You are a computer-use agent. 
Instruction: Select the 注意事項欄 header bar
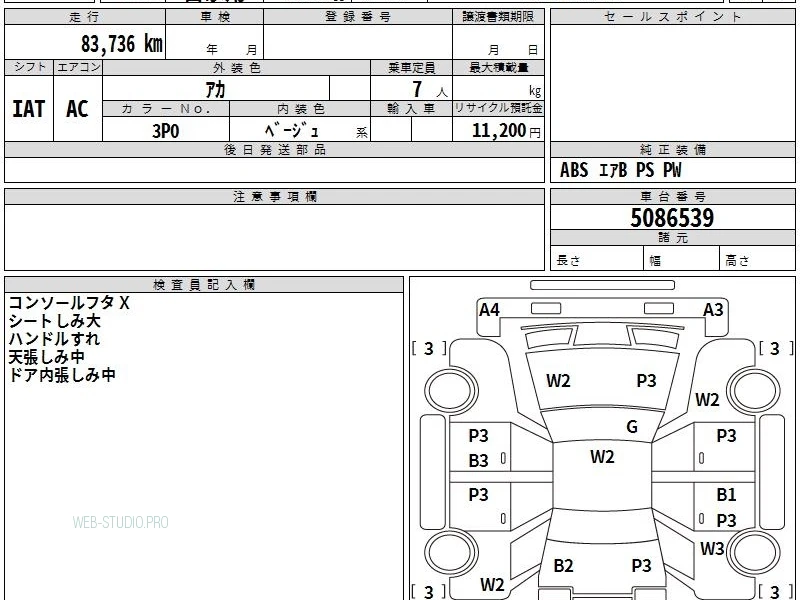[274, 197]
